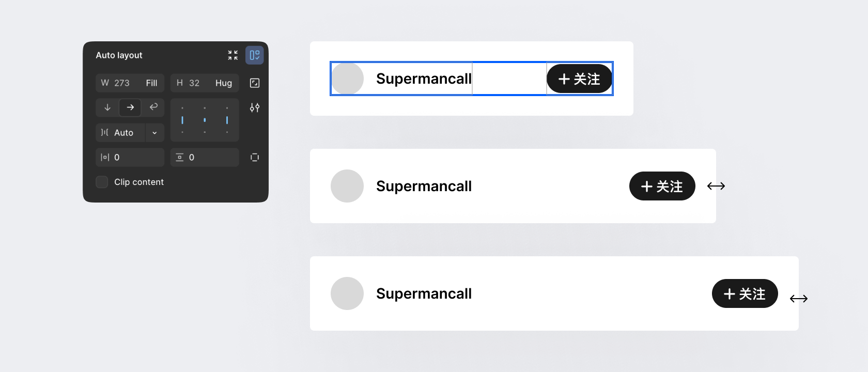Select horizontal direction right arrow
This screenshot has width=868, height=372.
coord(130,107)
